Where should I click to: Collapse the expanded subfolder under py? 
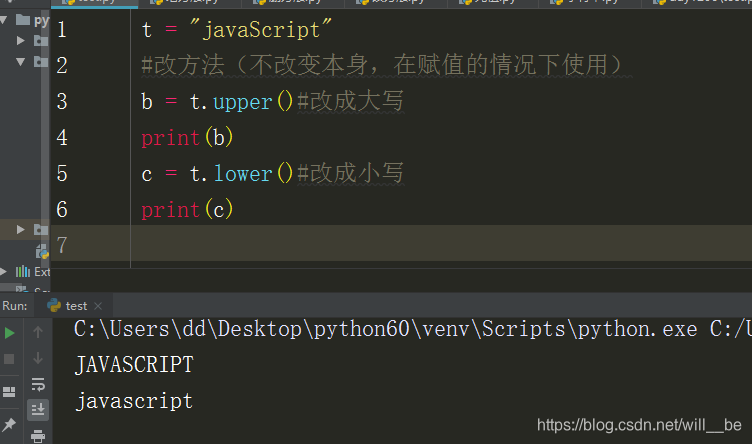tap(21, 61)
